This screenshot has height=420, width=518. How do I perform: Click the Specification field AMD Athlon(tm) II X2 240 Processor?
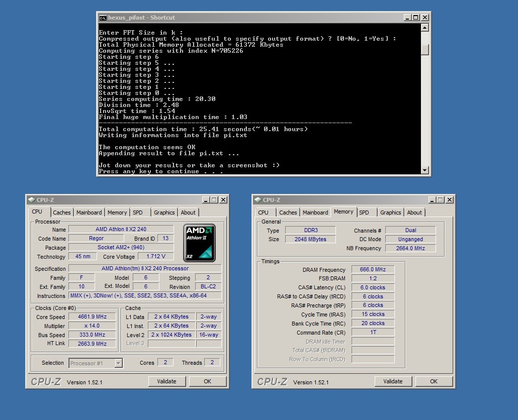tap(145, 268)
